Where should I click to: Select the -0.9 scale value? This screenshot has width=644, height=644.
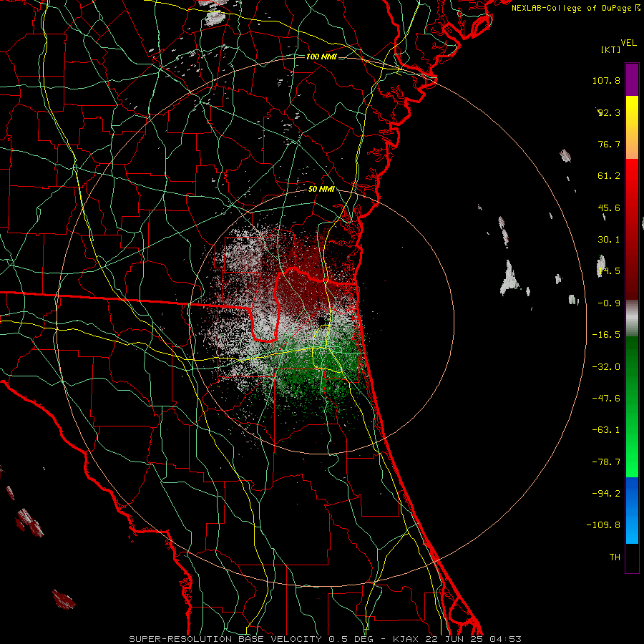click(x=609, y=303)
